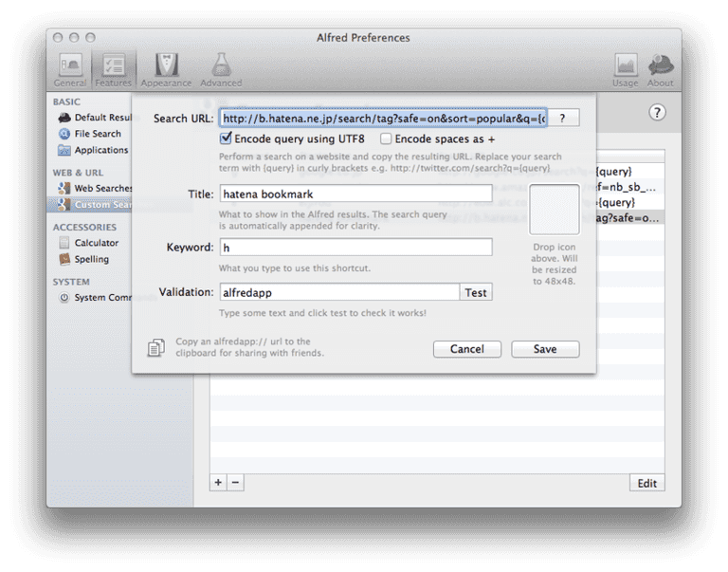Select Calculator in sidebar
728x572 pixels.
coord(88,243)
